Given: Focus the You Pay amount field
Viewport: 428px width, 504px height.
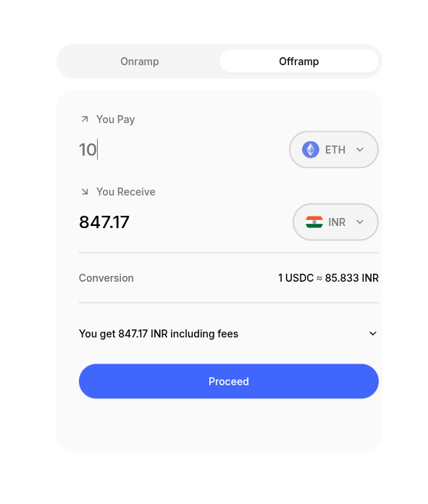Looking at the screenshot, I should pos(180,150).
